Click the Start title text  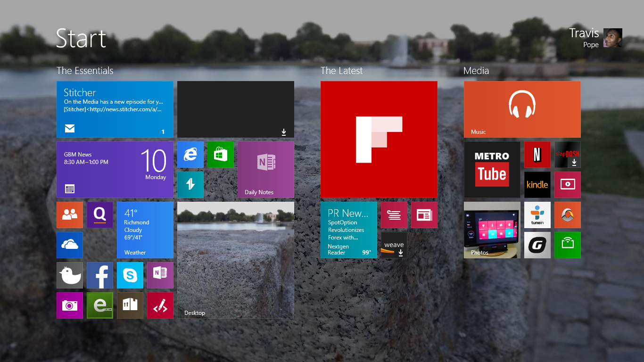[81, 39]
